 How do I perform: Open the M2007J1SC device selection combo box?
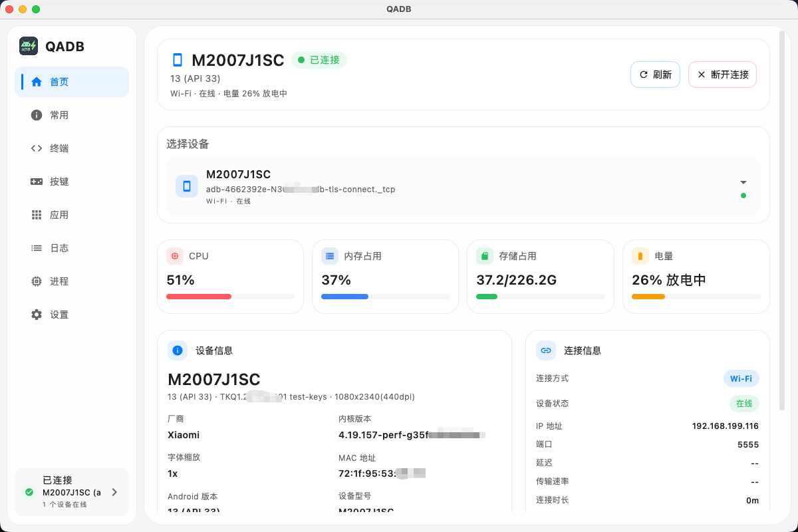click(464, 186)
